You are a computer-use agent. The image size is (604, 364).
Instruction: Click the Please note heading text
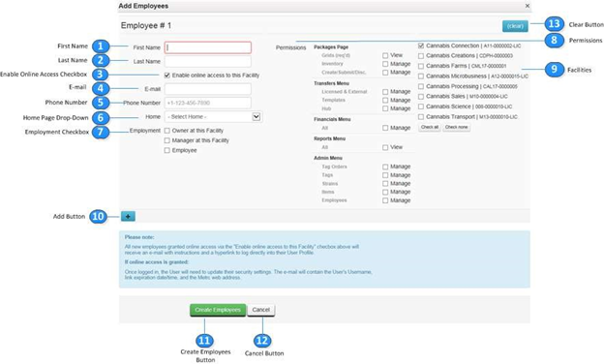[x=139, y=237]
